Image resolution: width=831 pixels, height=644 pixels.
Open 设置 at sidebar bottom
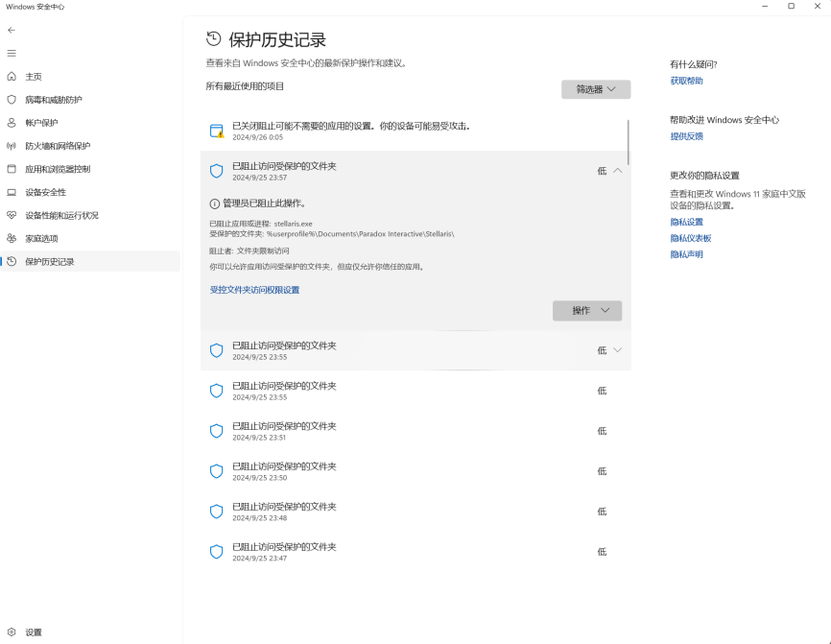coord(90,632)
